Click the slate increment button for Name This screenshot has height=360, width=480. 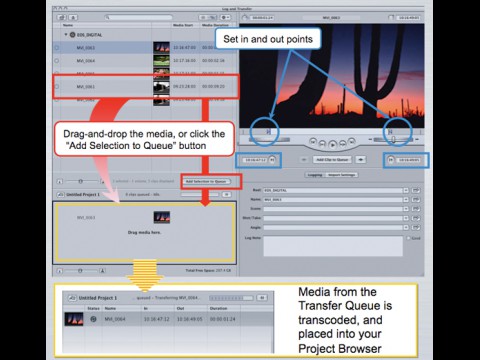click(x=416, y=200)
